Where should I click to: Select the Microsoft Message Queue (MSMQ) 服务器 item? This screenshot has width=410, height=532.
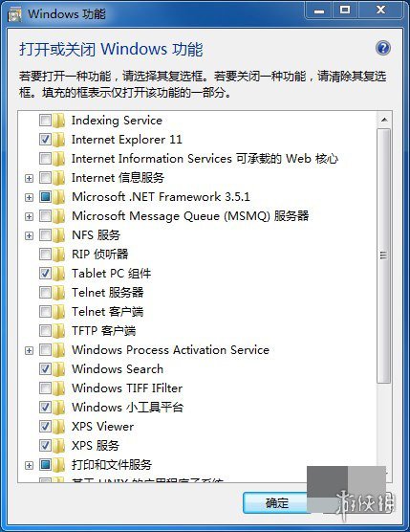(x=190, y=216)
